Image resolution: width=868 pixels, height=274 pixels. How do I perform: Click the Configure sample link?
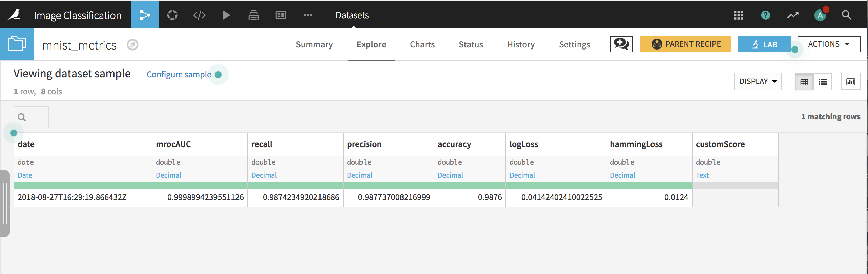pyautogui.click(x=179, y=74)
